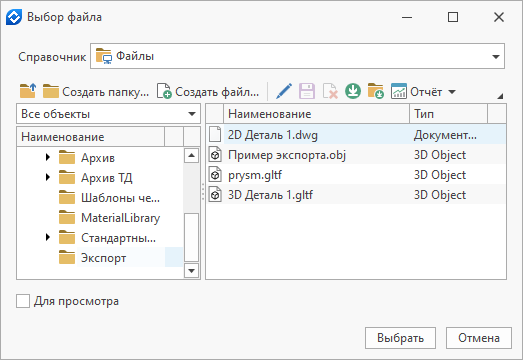Screen dimensions: 523x360
Task: Click the Пример экспорта.obj 3D icon
Action: coord(215,154)
